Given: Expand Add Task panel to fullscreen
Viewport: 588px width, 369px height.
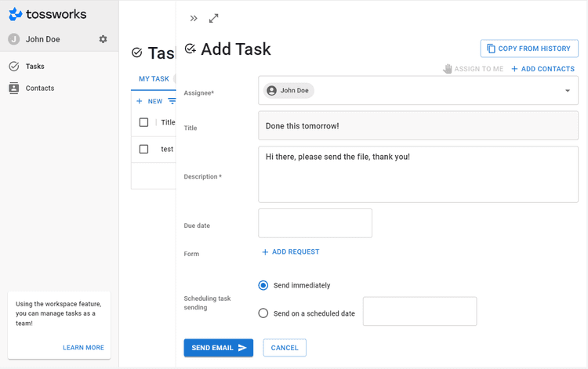Looking at the screenshot, I should point(214,18).
